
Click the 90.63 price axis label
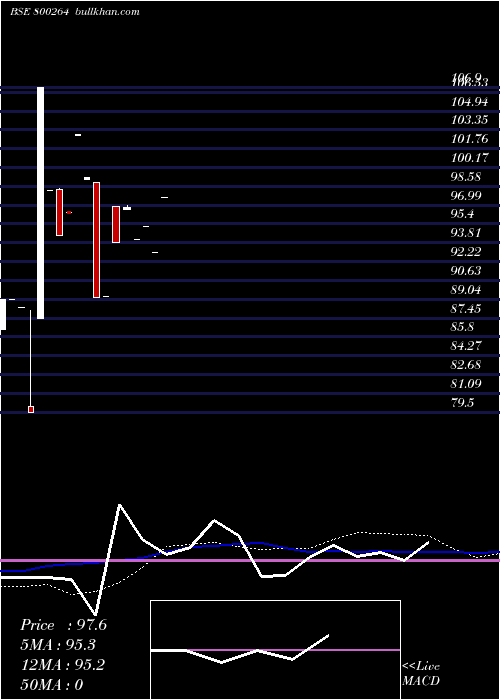[x=466, y=271]
